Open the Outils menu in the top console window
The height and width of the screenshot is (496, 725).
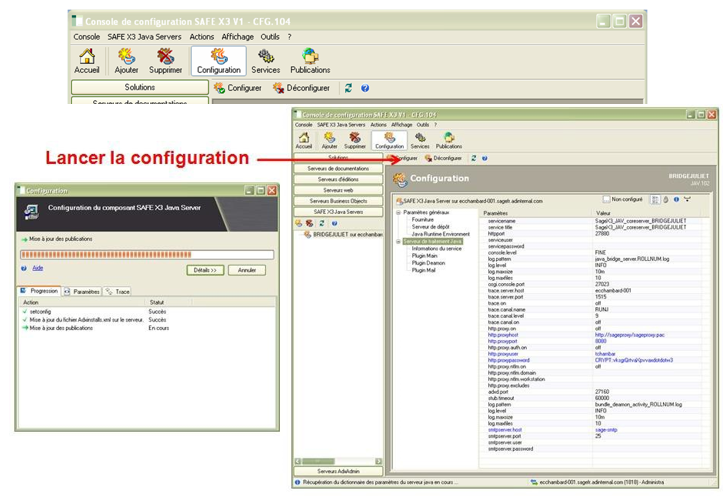click(270, 37)
